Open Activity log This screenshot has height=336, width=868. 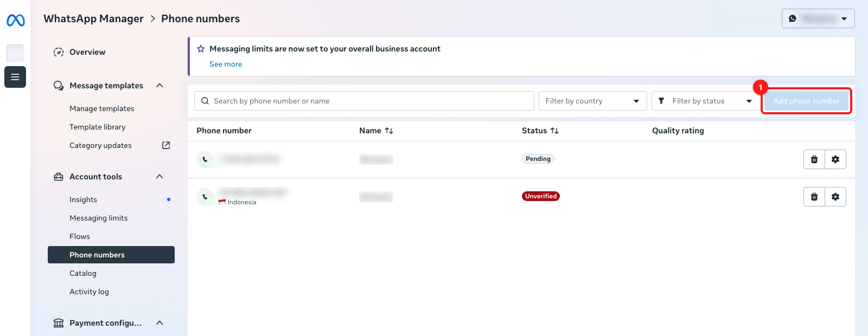89,292
